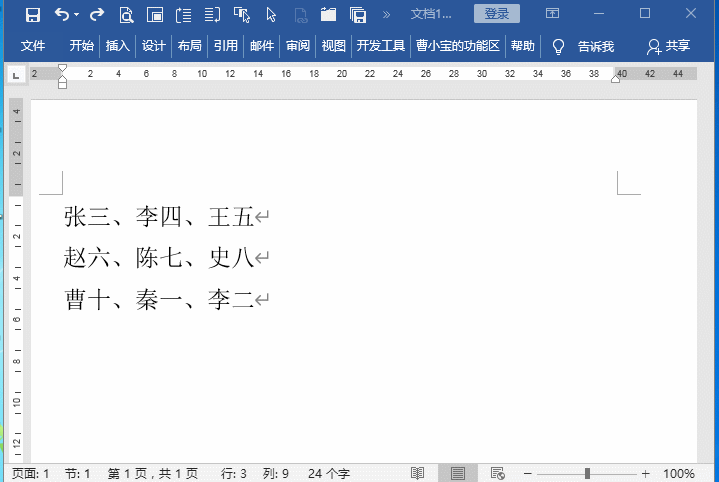Open Print Preview with the magnifier page icon
Viewport: 719px width, 482px height.
tap(126, 15)
